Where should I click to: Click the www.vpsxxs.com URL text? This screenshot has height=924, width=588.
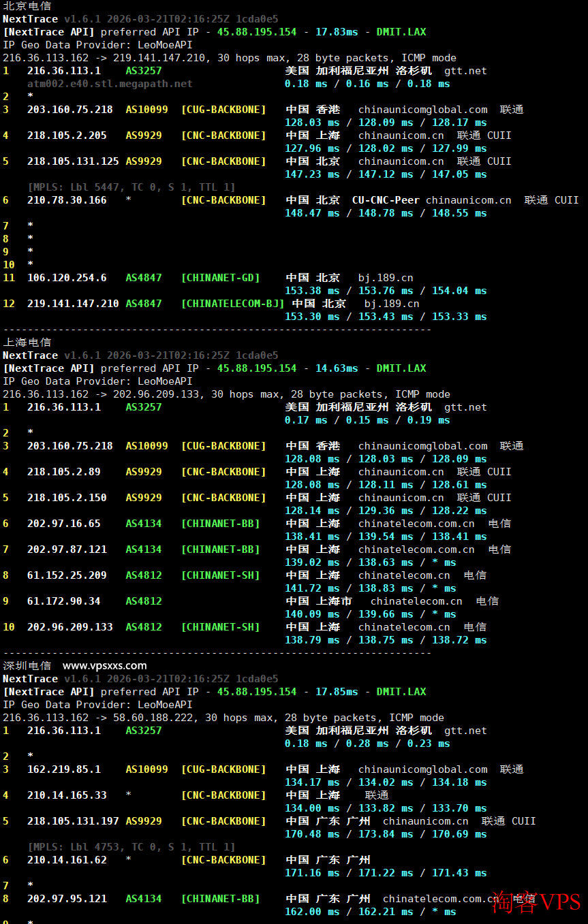pos(104,665)
